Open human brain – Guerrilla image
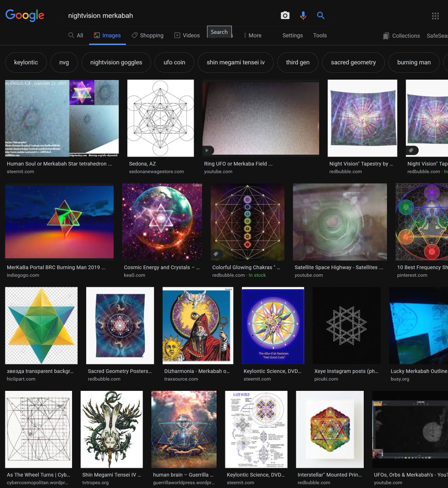448x488 pixels. click(x=184, y=429)
